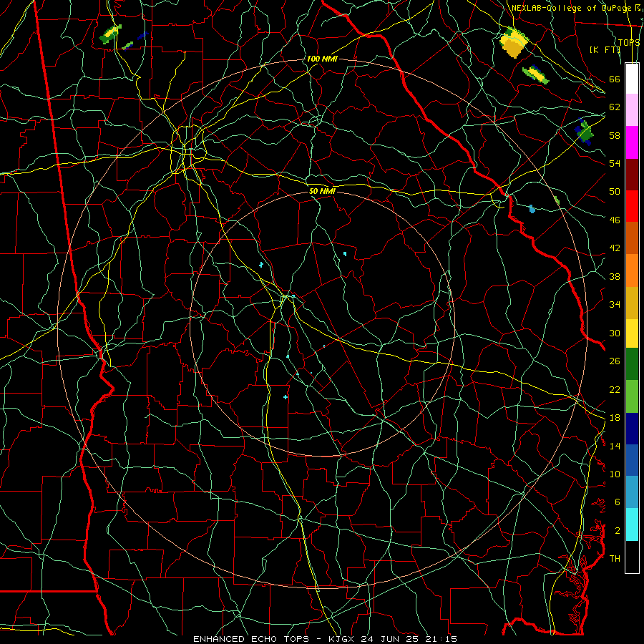Click the "6" scale value
Image resolution: width=644 pixels, height=644 pixels.
point(618,502)
